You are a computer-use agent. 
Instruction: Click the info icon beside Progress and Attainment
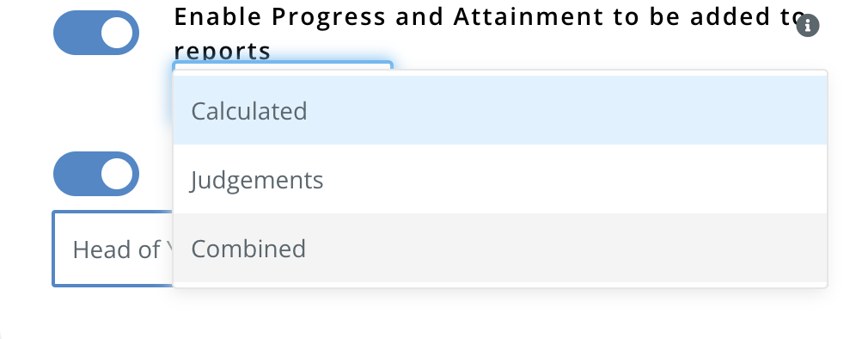click(807, 26)
